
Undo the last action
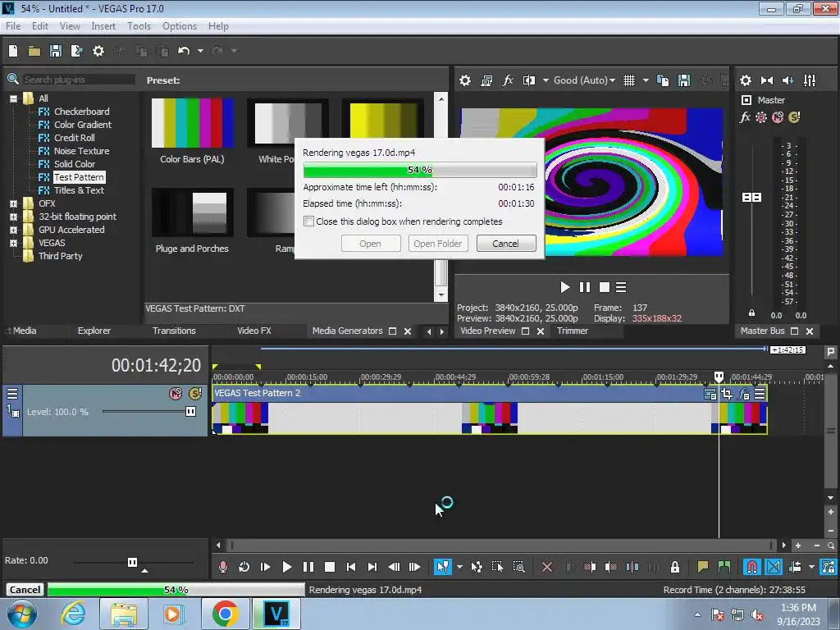(x=184, y=51)
